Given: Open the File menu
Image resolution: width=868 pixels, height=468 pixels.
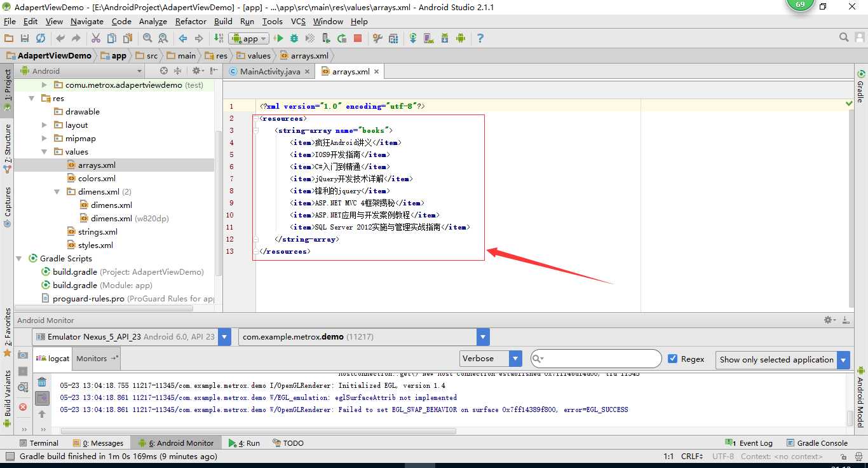Looking at the screenshot, I should [x=10, y=22].
